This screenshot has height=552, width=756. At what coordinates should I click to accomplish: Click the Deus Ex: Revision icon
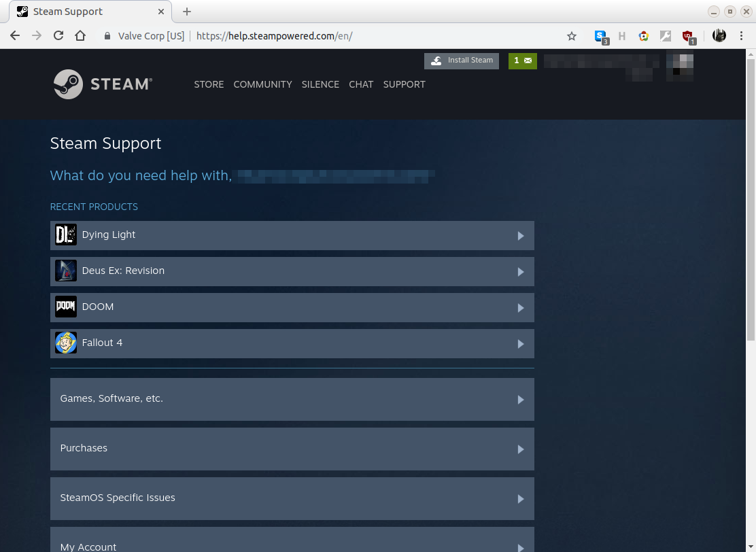point(66,271)
